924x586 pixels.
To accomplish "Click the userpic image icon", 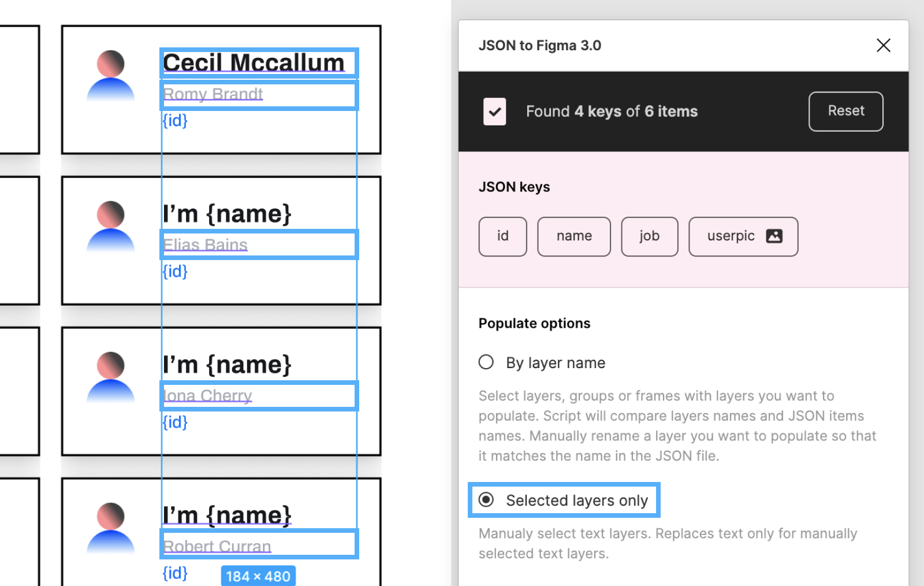I will (x=774, y=236).
